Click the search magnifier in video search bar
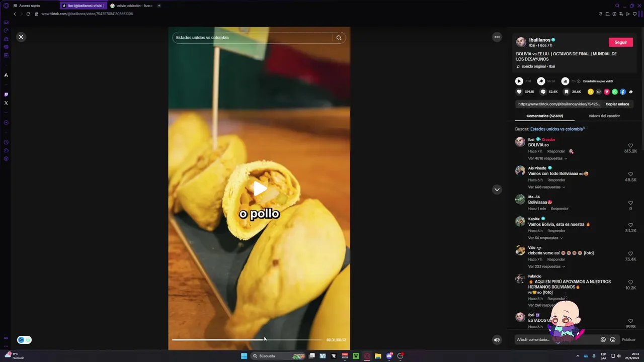The height and width of the screenshot is (362, 644). tap(339, 38)
